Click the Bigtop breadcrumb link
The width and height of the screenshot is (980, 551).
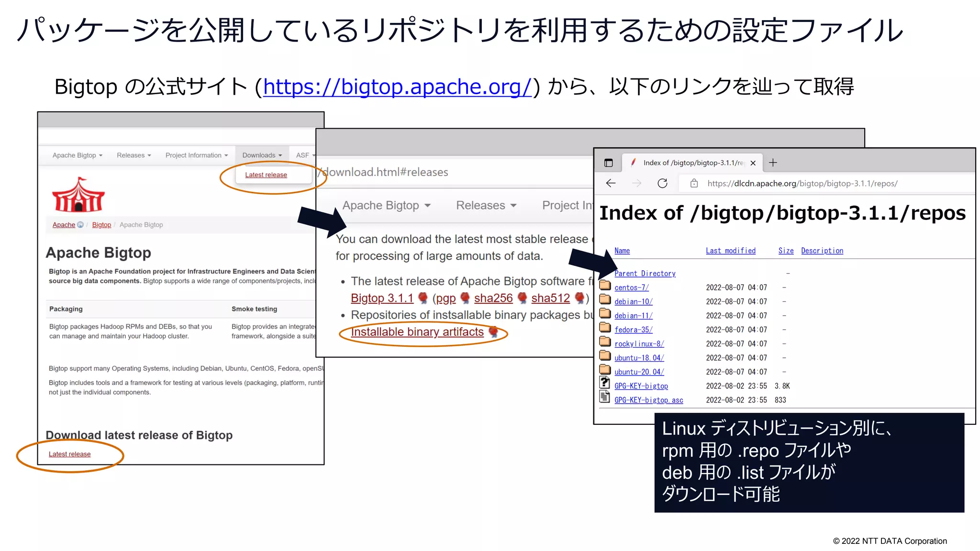coord(101,225)
